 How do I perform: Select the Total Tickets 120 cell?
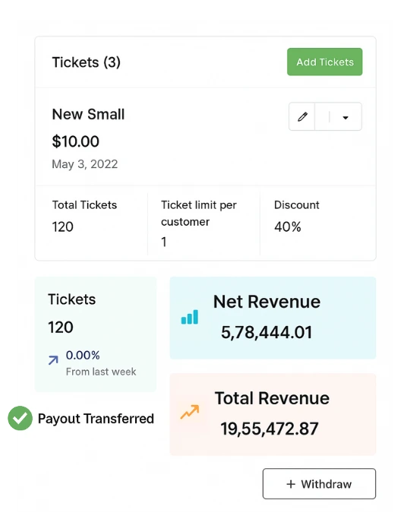pyautogui.click(x=91, y=223)
